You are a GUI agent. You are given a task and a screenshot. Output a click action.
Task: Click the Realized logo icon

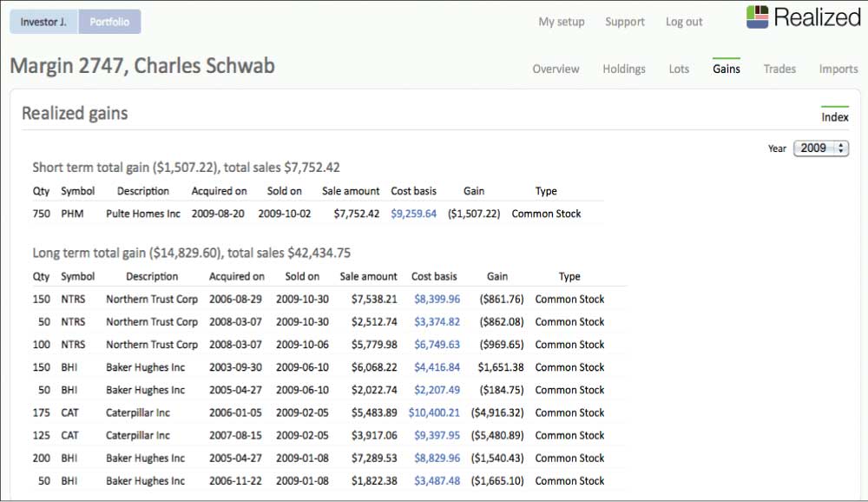pyautogui.click(x=757, y=17)
